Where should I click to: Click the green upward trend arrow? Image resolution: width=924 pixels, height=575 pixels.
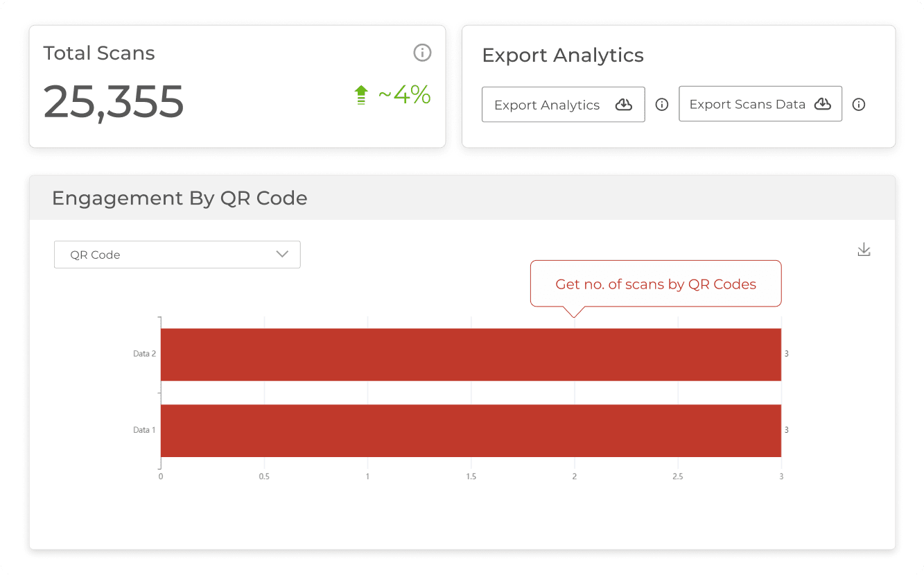(360, 95)
